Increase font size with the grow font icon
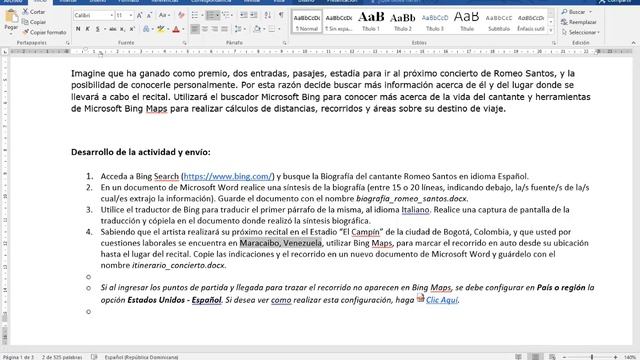640x360 pixels. pos(140,15)
